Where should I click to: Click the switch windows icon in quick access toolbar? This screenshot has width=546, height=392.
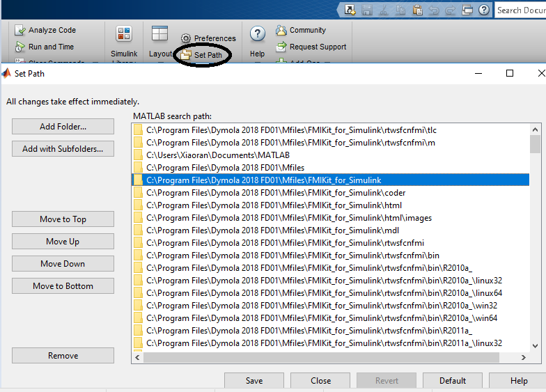coord(467,10)
